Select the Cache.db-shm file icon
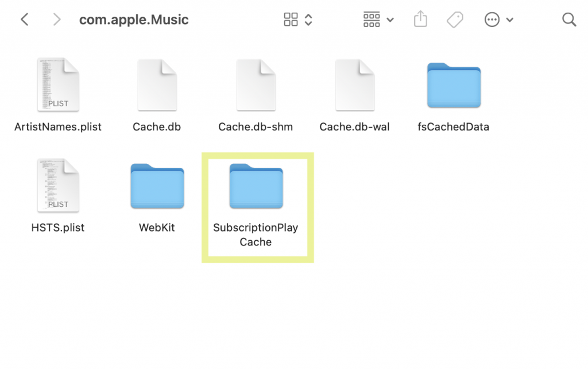The image size is (588, 369). tap(256, 84)
